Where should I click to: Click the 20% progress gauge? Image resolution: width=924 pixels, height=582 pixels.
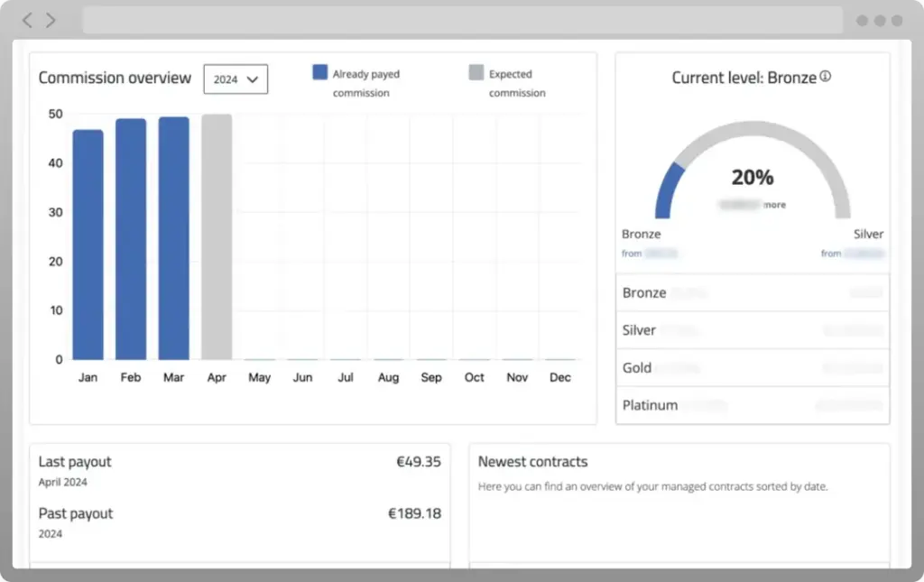752,177
